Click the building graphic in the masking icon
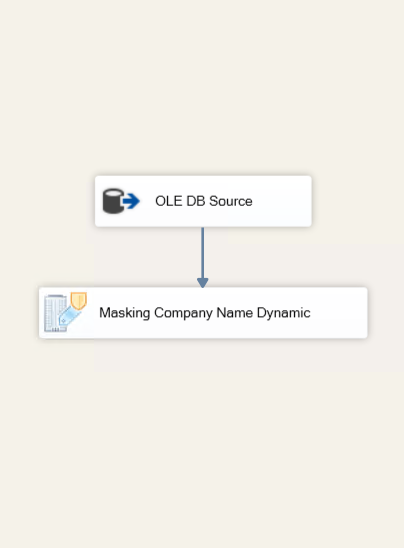 (x=54, y=313)
